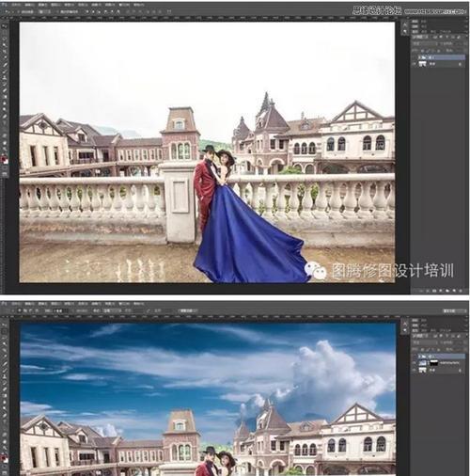
Task: Click the background layer thumbnail in upper panel
Action: (423, 64)
